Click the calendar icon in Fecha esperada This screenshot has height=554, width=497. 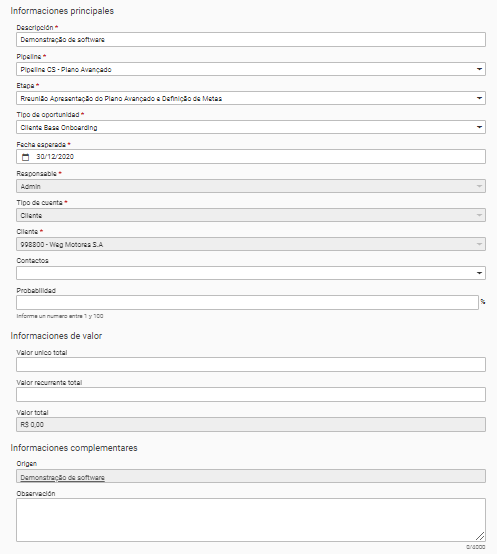pos(26,157)
